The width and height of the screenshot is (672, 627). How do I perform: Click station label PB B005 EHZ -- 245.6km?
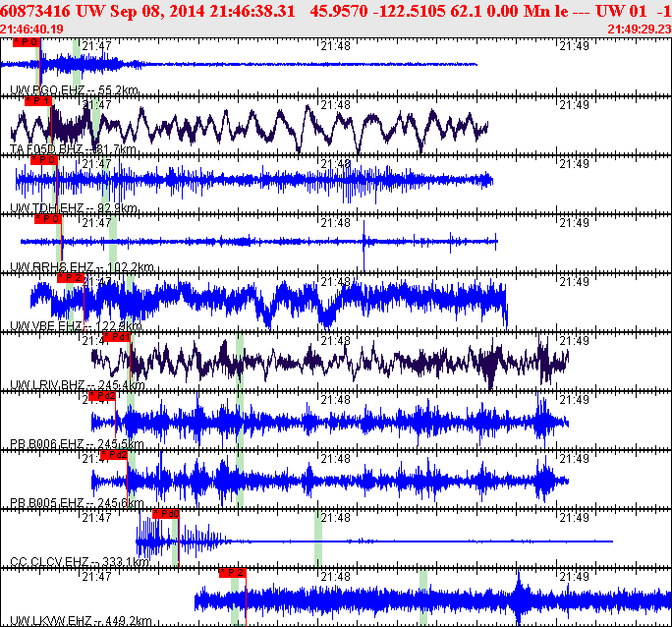(77, 503)
